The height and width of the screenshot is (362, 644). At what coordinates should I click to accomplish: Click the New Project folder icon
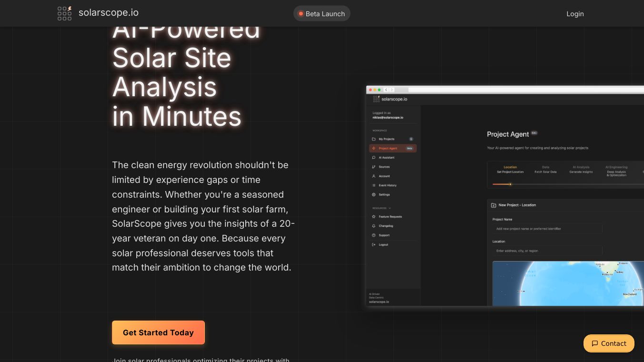tap(493, 205)
